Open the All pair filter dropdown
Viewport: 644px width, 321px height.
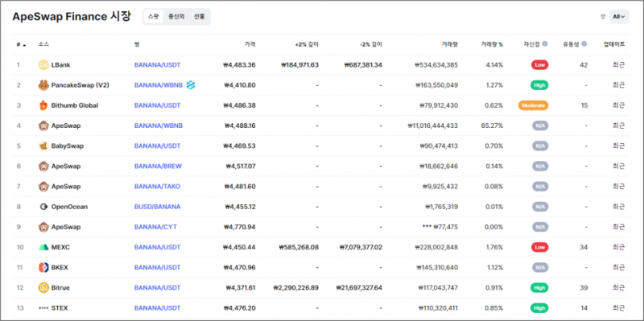point(619,17)
